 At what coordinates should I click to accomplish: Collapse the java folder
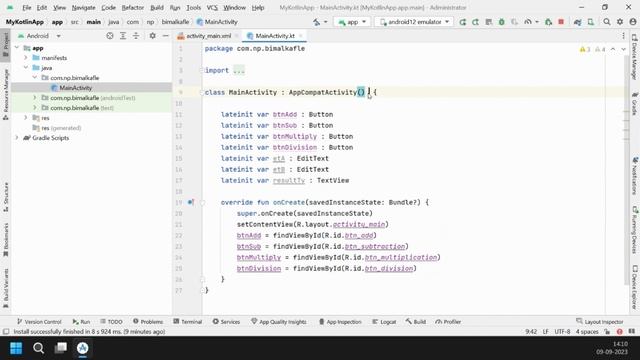click(26, 68)
